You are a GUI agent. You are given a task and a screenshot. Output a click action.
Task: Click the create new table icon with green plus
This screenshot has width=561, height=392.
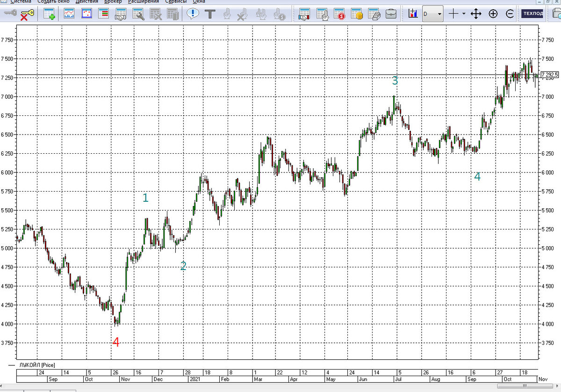click(x=49, y=14)
